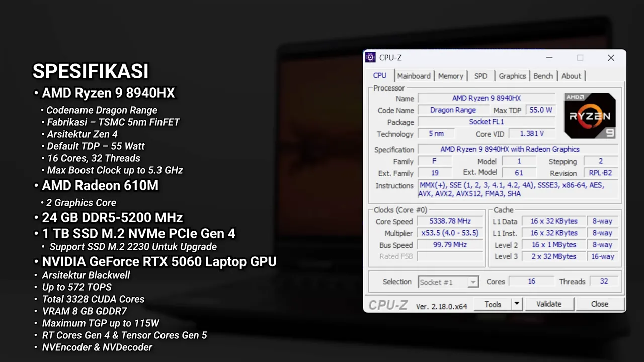Click the Validate button
Image resolution: width=644 pixels, height=362 pixels.
[548, 304]
